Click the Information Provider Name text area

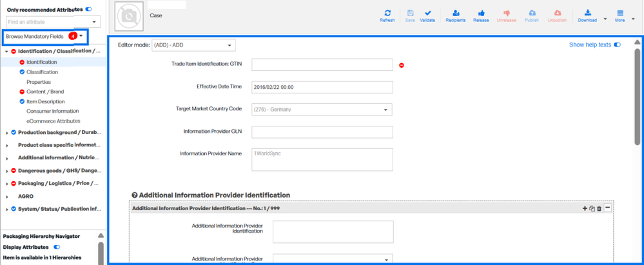[x=322, y=159]
